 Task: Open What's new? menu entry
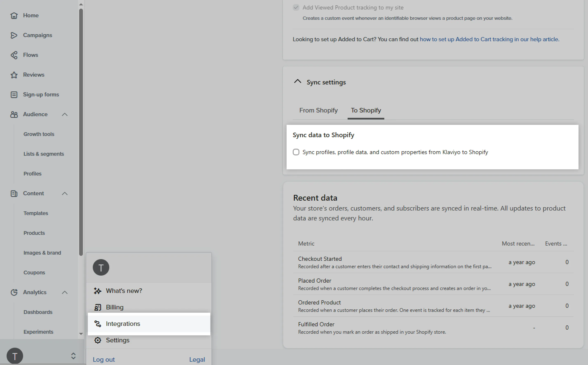(x=149, y=291)
